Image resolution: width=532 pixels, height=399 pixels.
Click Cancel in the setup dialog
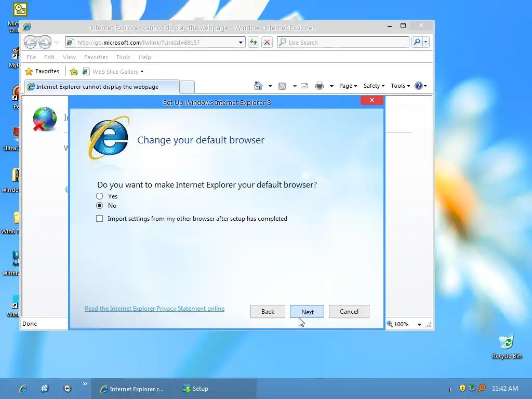click(349, 312)
